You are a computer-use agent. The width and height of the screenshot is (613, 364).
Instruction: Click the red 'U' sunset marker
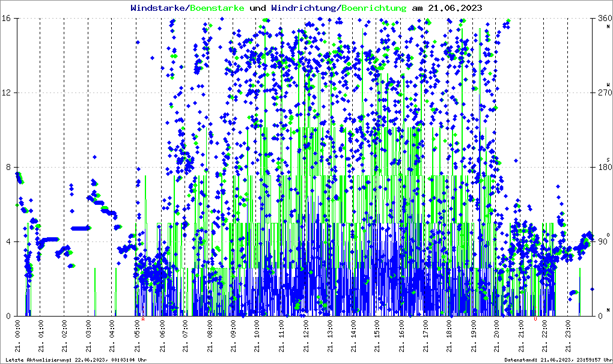pyautogui.click(x=535, y=319)
